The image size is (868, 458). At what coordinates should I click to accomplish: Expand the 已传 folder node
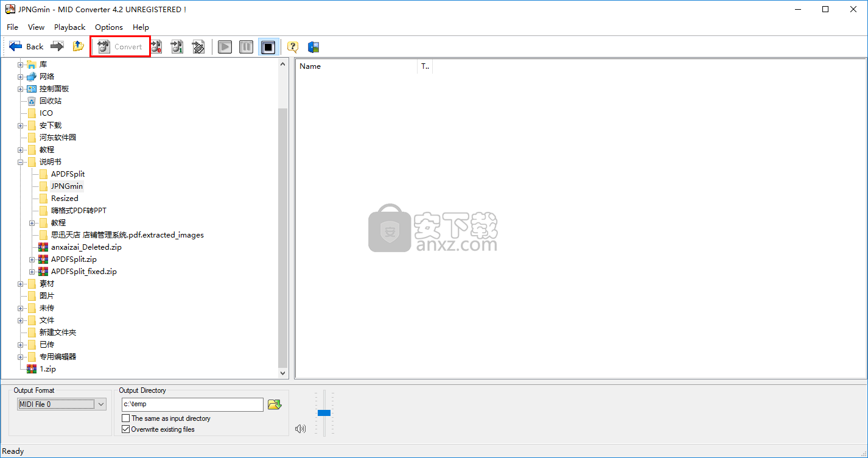[x=21, y=345]
